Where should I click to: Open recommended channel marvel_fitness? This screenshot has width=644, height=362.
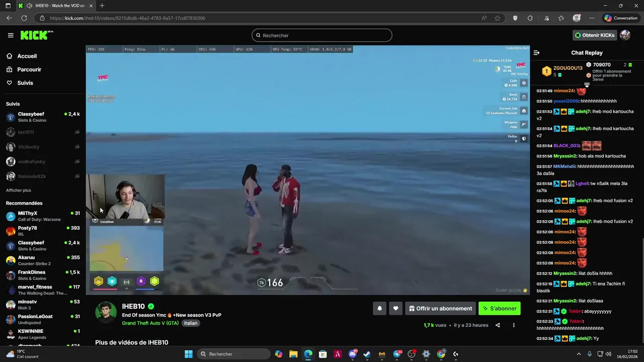coord(43,290)
